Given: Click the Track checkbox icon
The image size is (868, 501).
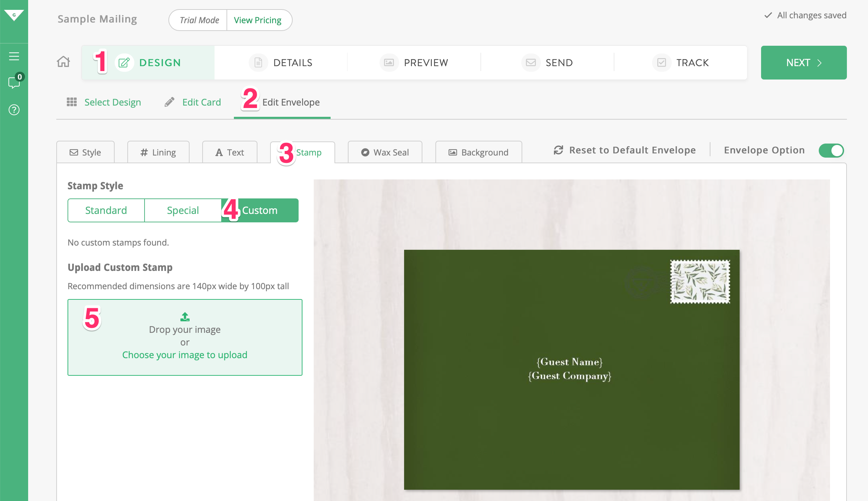Looking at the screenshot, I should point(662,63).
